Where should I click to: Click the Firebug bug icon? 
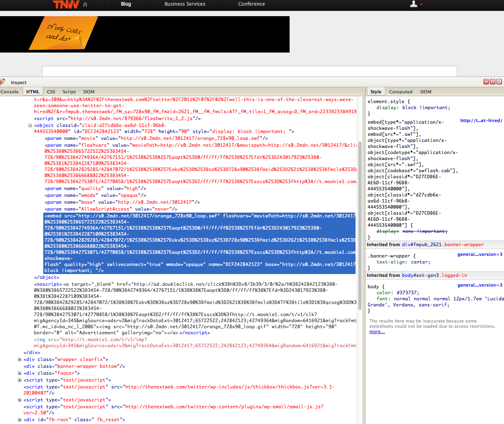point(2,82)
